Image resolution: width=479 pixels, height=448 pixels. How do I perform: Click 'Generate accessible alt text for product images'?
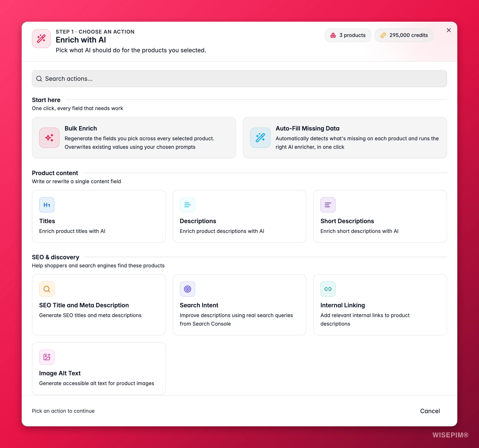[97, 383]
